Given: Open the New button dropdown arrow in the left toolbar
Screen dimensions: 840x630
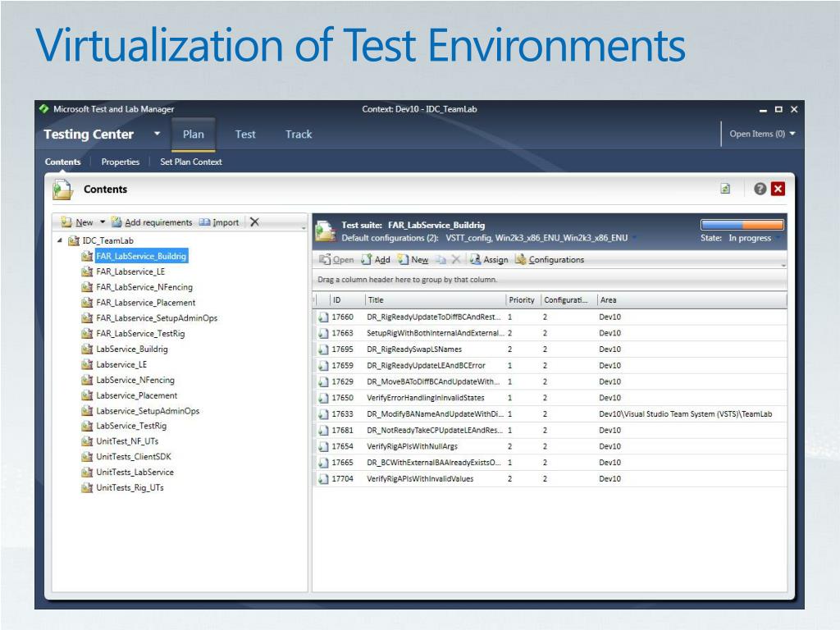Looking at the screenshot, I should (x=103, y=221).
